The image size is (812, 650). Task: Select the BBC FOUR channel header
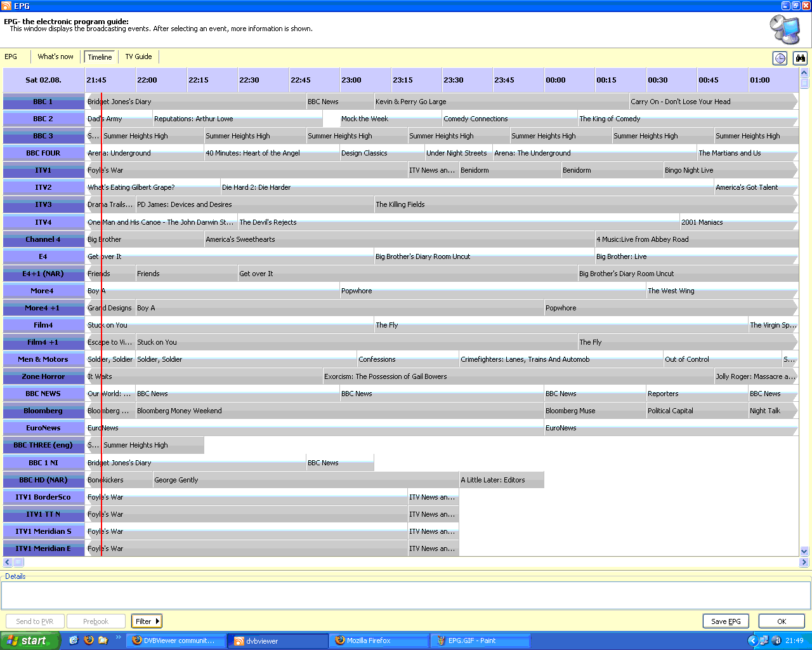[43, 153]
